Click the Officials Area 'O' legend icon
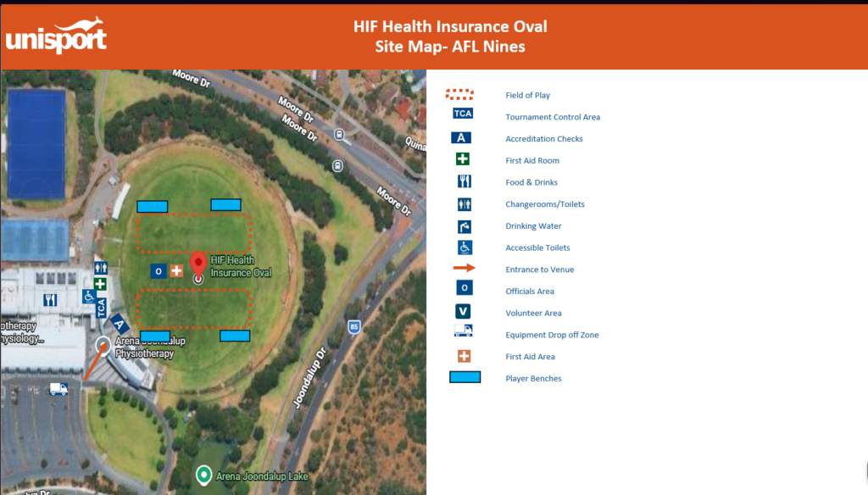 [465, 287]
